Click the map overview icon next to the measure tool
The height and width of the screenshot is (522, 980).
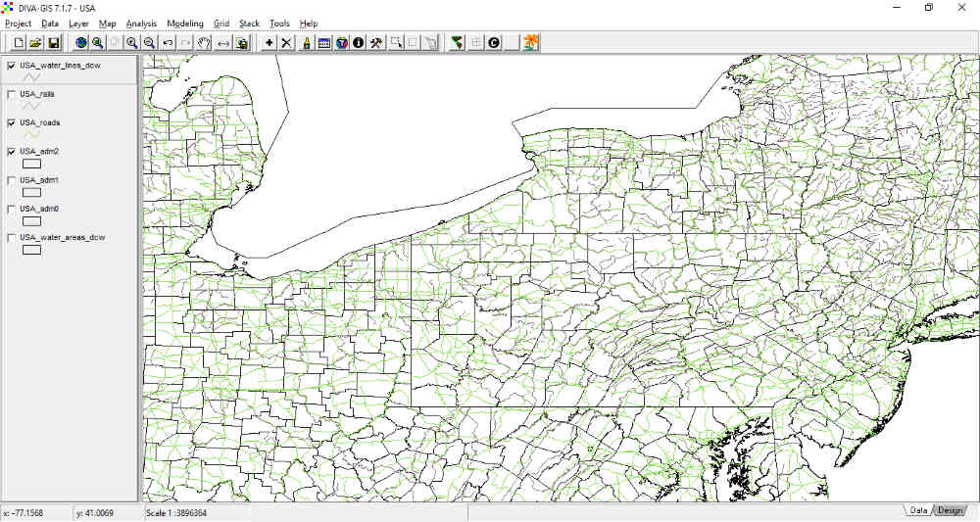(x=242, y=42)
